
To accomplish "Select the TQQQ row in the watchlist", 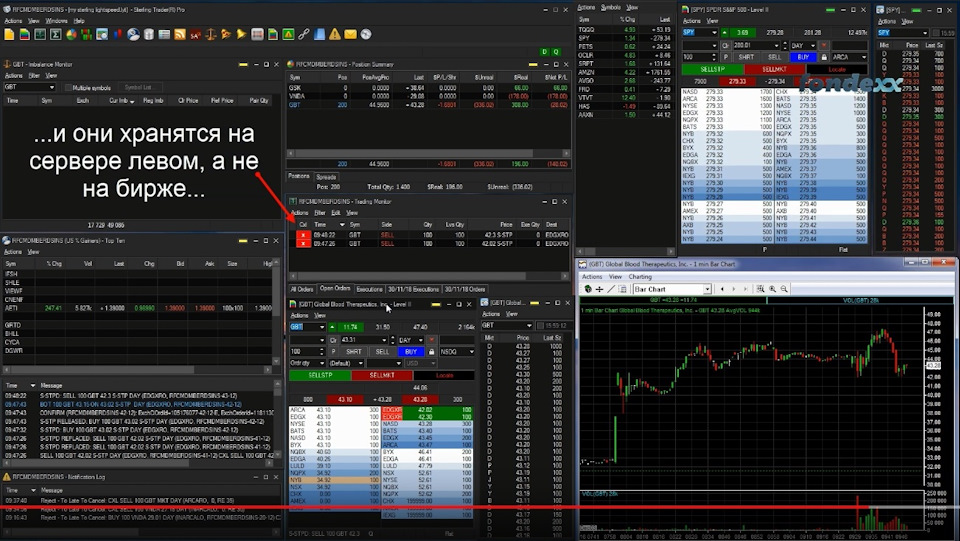I will point(624,29).
